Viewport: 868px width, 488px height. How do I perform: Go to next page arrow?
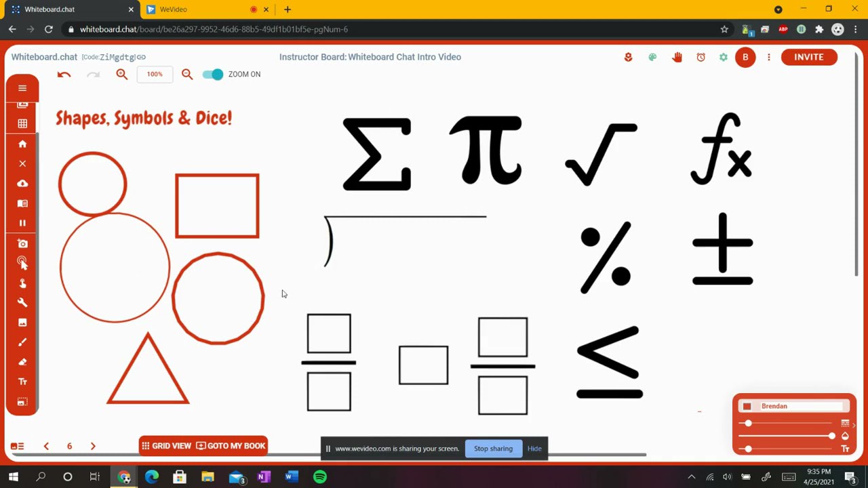(93, 446)
